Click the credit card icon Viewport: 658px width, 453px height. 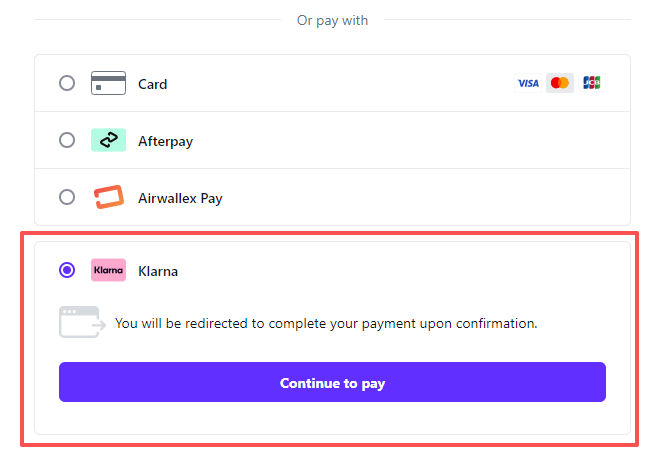tap(108, 83)
